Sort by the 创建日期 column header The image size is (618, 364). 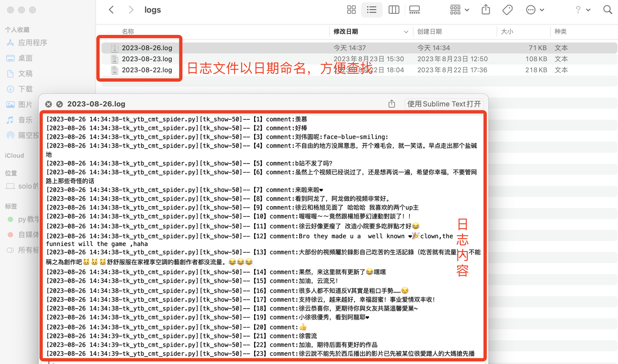tap(430, 31)
